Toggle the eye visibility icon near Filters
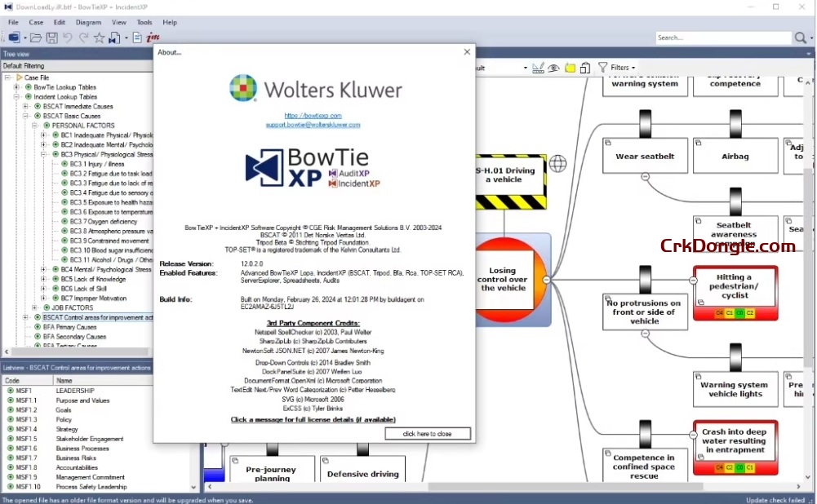 click(553, 68)
